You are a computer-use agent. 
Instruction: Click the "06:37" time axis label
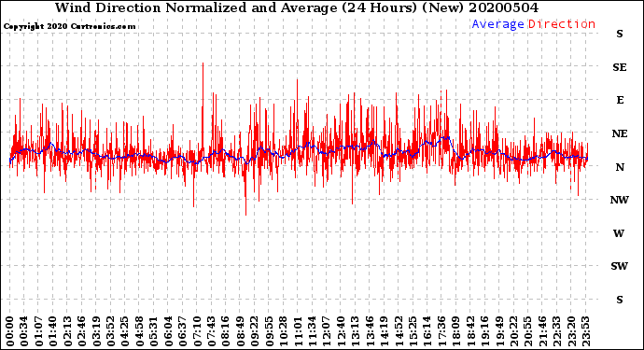click(183, 331)
